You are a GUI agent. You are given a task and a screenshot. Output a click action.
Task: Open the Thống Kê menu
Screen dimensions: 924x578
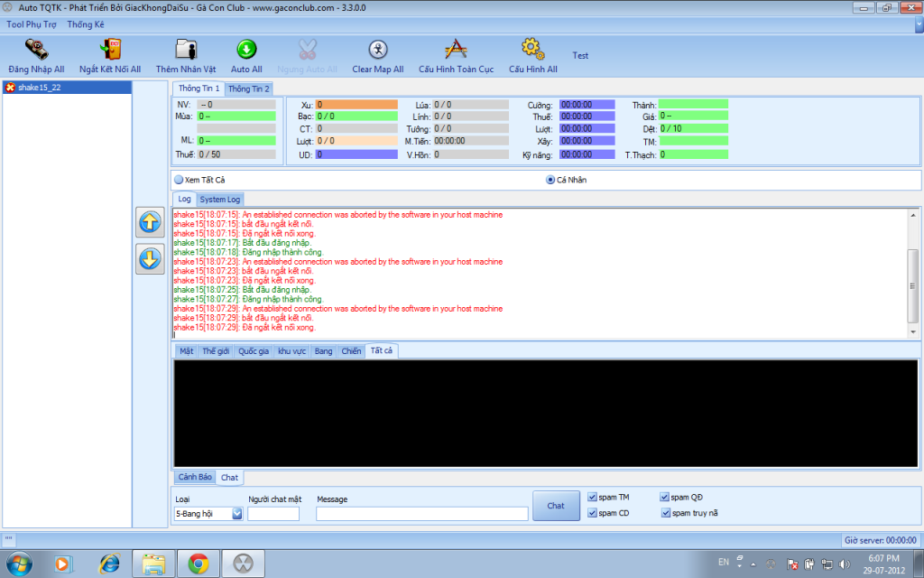(86, 24)
